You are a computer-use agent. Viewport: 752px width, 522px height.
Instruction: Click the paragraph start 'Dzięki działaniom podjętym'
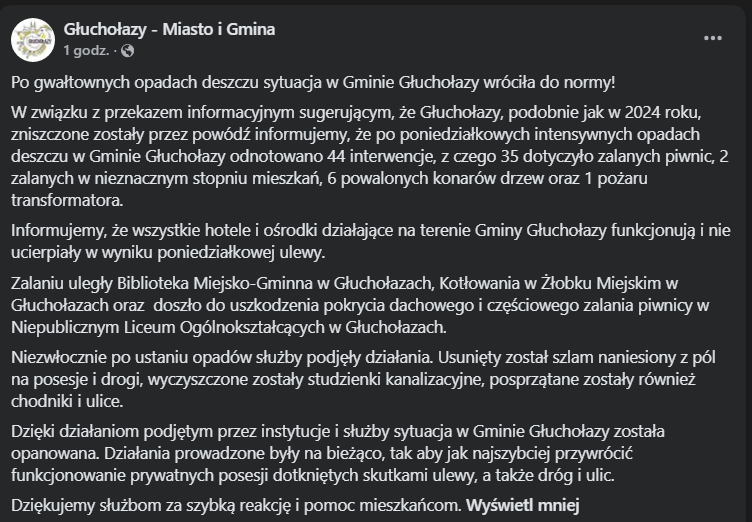click(x=112, y=431)
